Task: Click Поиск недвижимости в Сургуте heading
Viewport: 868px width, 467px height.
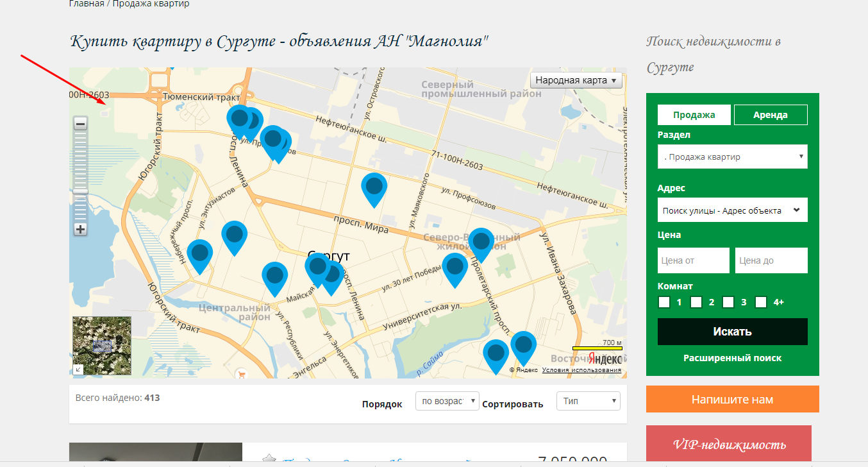Action: (x=714, y=55)
